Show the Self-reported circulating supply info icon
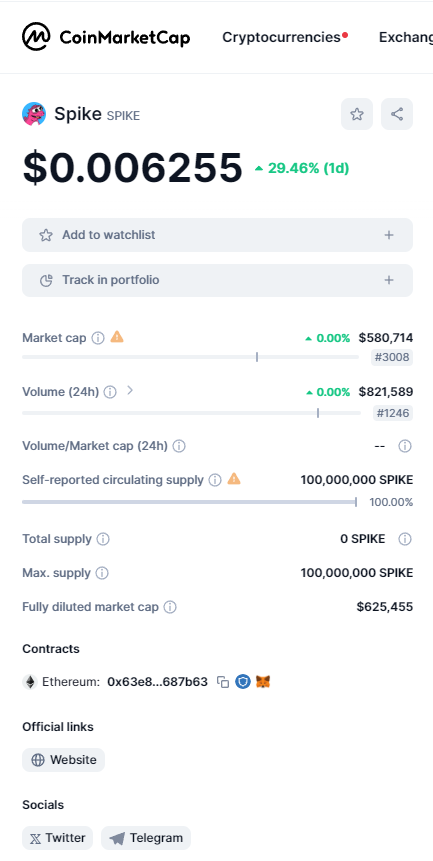Viewport: 433px width, 861px height. click(x=216, y=480)
